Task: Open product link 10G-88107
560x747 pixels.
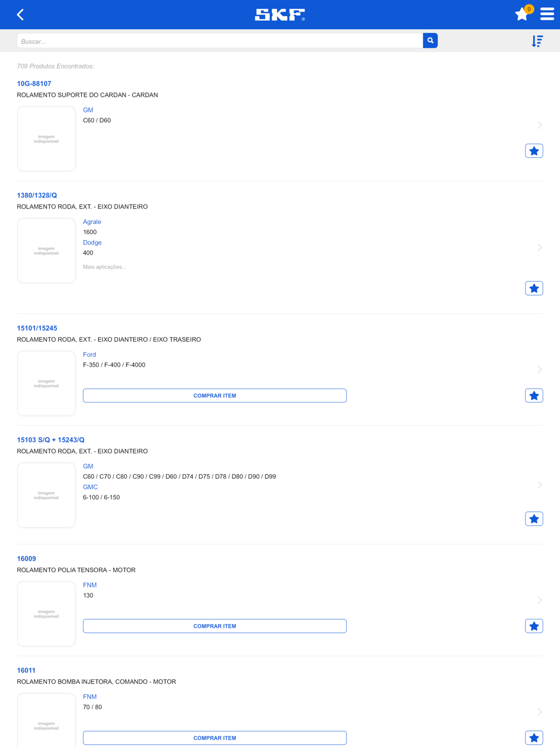Action: 34,84
